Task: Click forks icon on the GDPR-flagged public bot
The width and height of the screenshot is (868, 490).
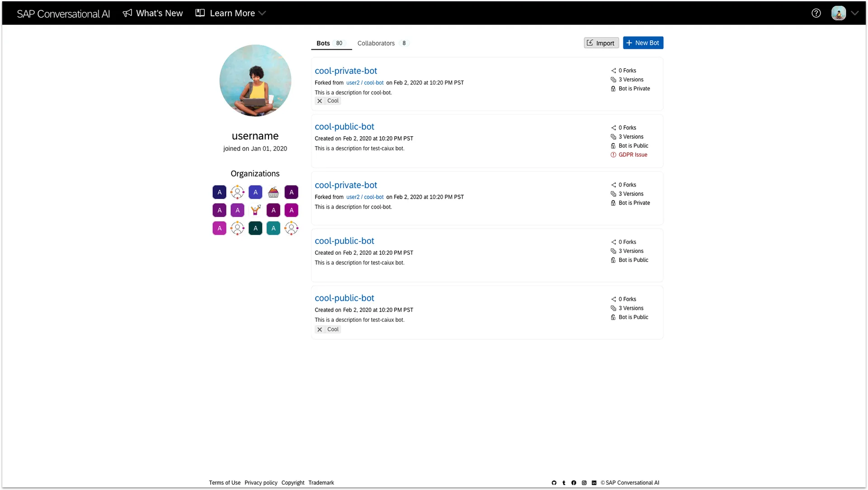Action: tap(613, 128)
